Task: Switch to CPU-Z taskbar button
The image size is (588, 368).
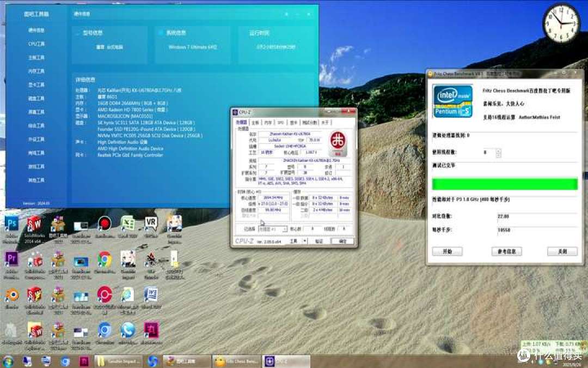Action: 286,361
